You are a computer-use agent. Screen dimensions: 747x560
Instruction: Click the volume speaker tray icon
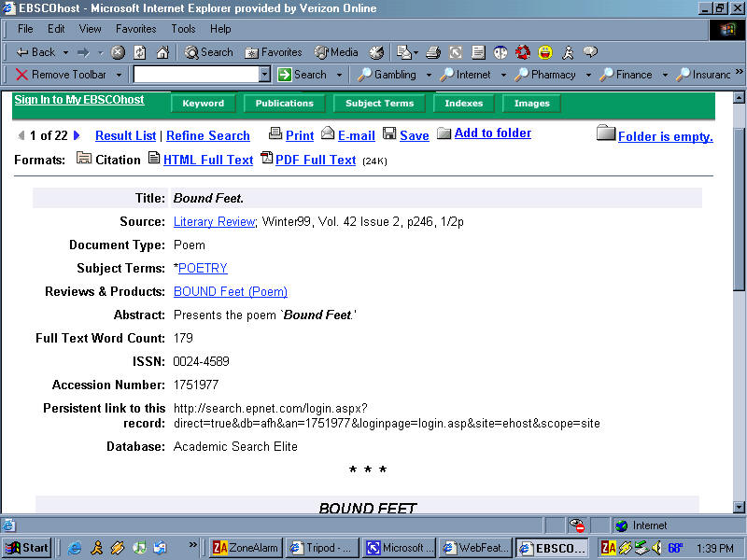[656, 548]
